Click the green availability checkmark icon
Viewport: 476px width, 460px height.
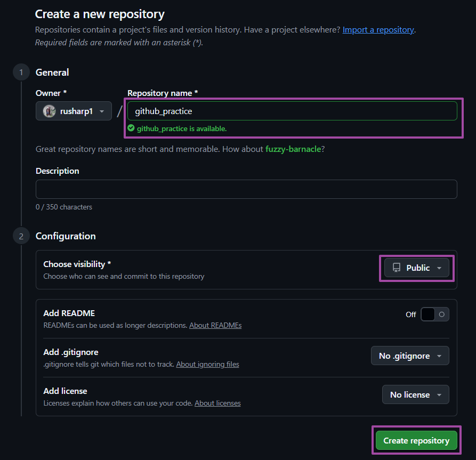(x=131, y=128)
